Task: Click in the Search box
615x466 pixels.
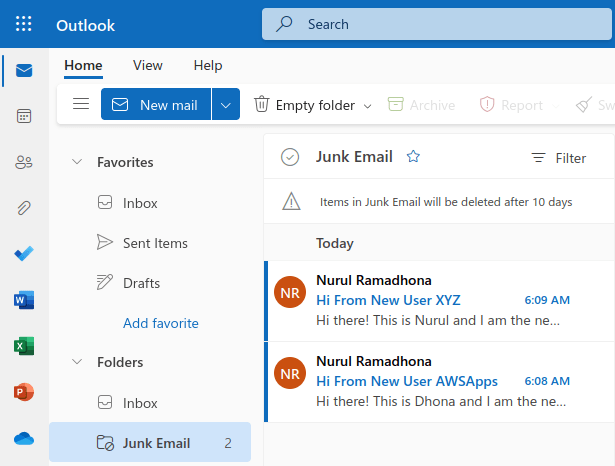Action: (x=437, y=24)
